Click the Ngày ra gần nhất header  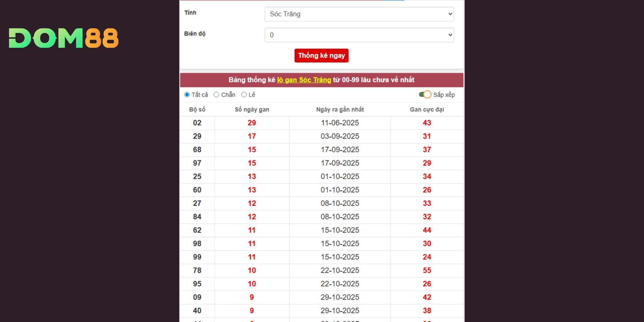pos(340,109)
